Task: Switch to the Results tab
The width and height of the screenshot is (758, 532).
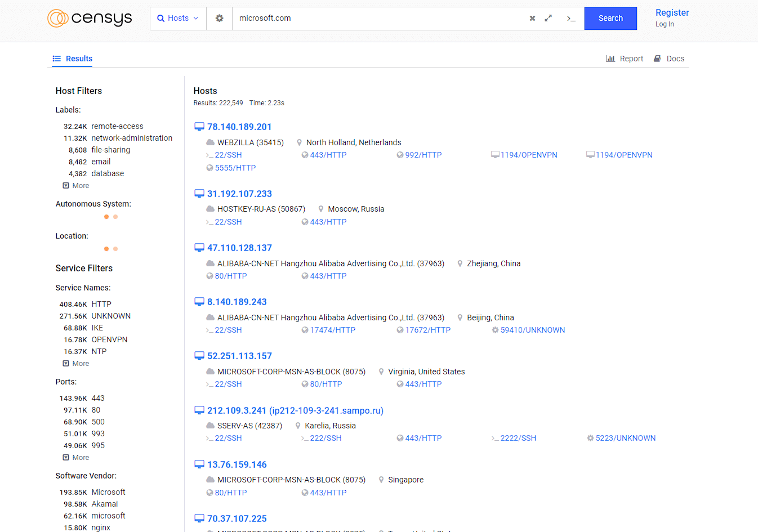Action: pos(72,58)
